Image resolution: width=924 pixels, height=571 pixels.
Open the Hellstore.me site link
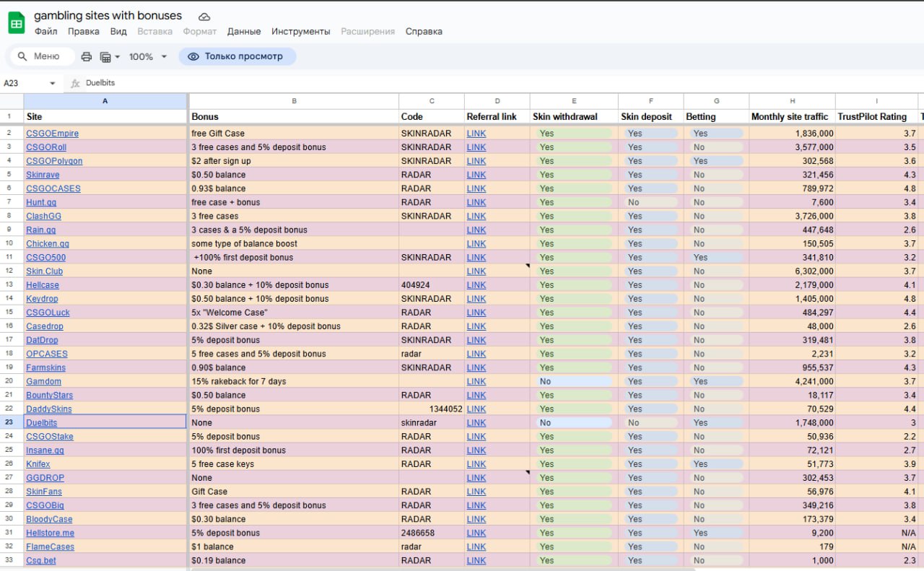(x=50, y=533)
